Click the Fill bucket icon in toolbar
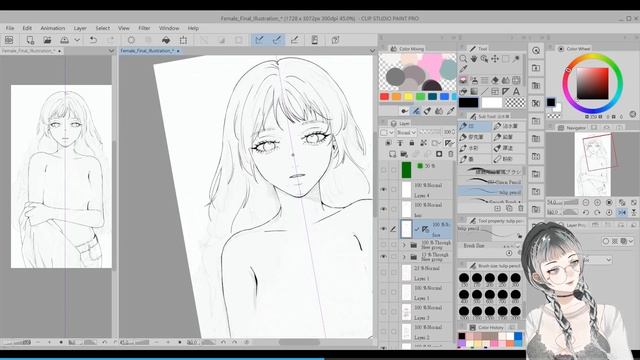Screen dimensions: 640x360 pyautogui.click(x=166, y=40)
